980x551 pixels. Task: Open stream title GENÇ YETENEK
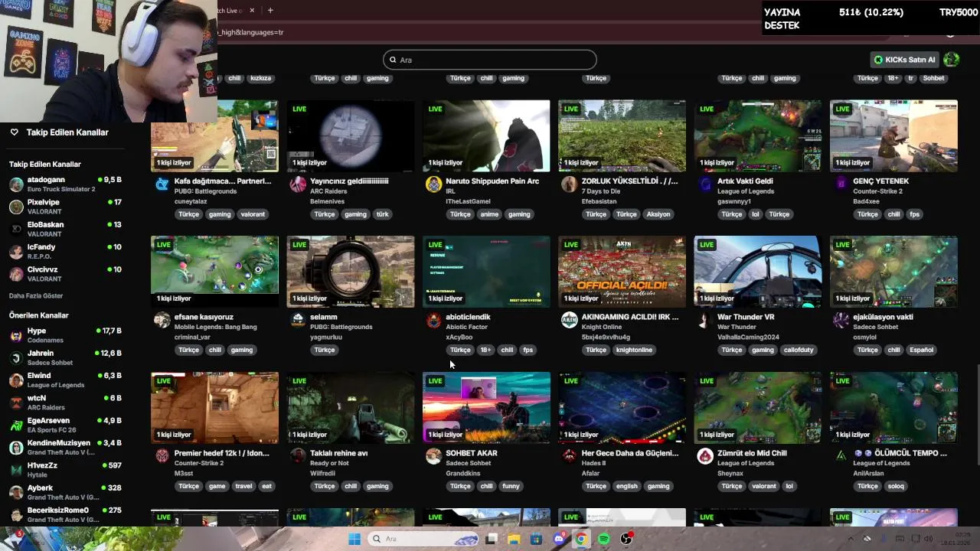tap(881, 181)
